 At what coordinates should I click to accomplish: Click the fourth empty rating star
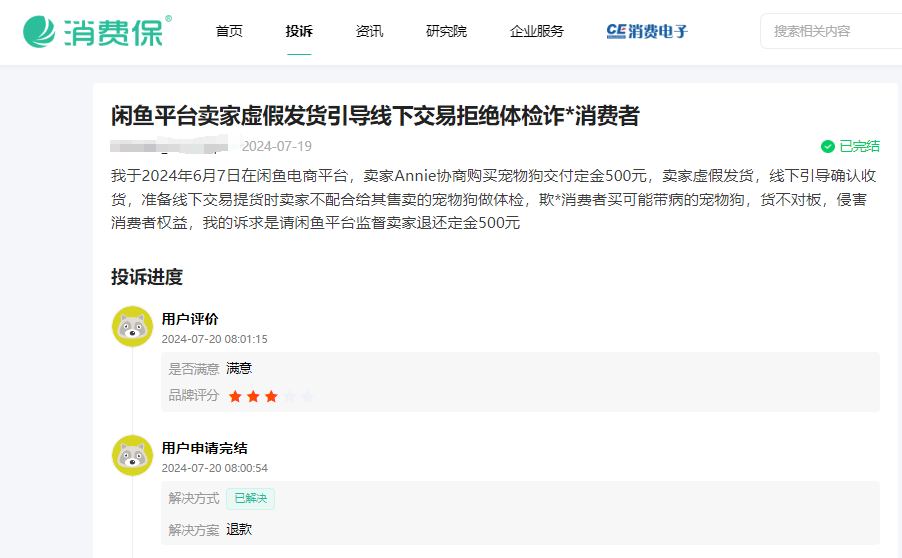pyautogui.click(x=289, y=396)
